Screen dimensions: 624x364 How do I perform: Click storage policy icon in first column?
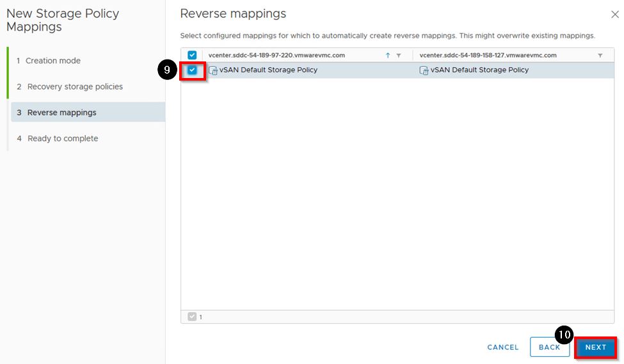click(213, 70)
